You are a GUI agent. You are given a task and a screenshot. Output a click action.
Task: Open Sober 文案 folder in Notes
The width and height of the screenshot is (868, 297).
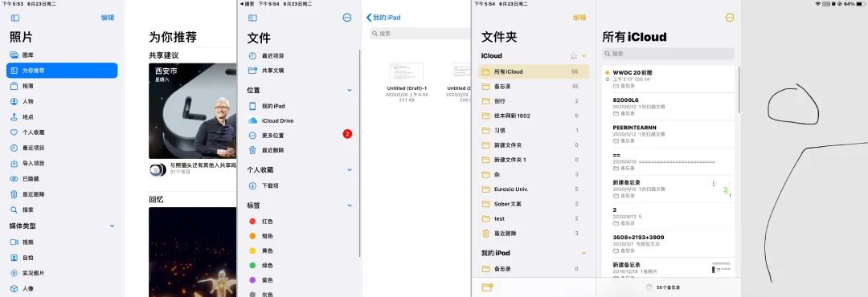click(534, 204)
